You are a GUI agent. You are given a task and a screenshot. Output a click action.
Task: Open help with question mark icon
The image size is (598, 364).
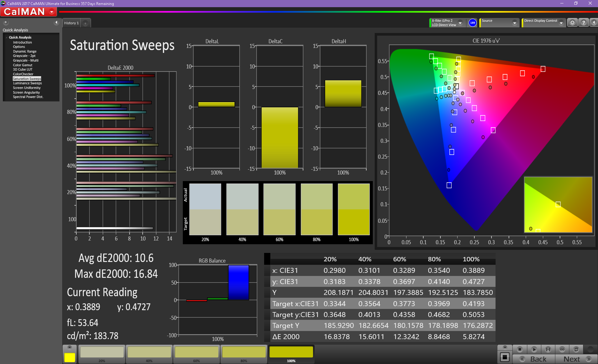click(x=584, y=23)
